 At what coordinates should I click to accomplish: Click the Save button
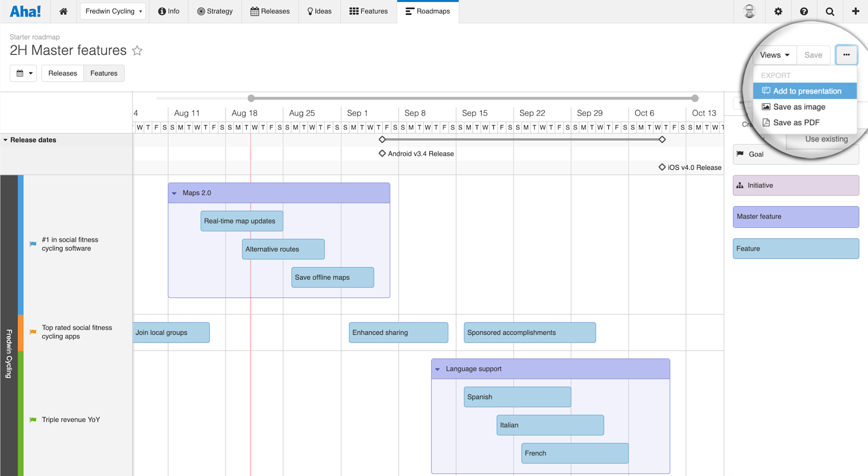(813, 55)
